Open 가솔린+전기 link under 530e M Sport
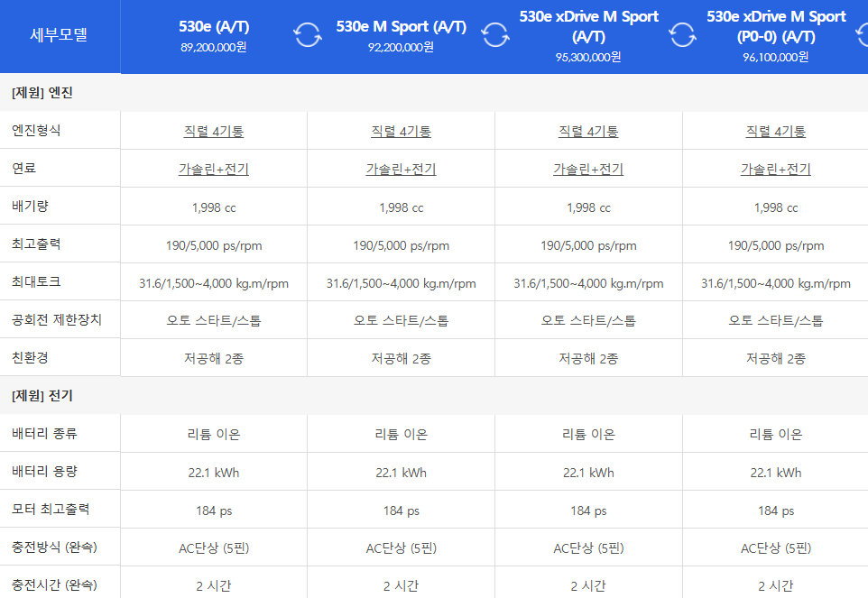Screen dimensions: 868x598 click(402, 170)
